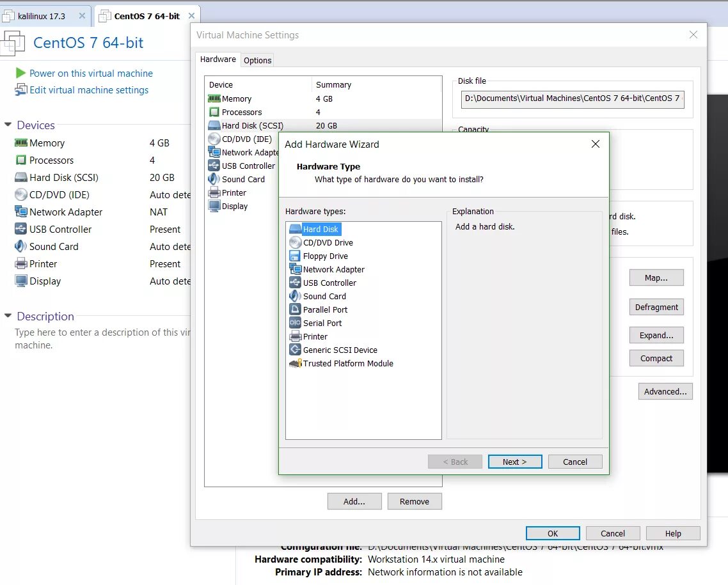
Task: Click the Help button
Action: pyautogui.click(x=673, y=533)
